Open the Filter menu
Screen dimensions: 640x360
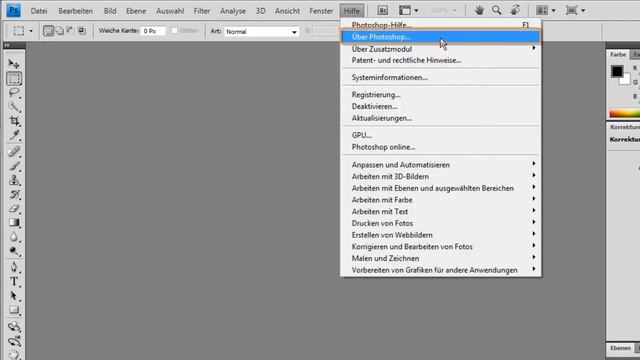(x=202, y=11)
